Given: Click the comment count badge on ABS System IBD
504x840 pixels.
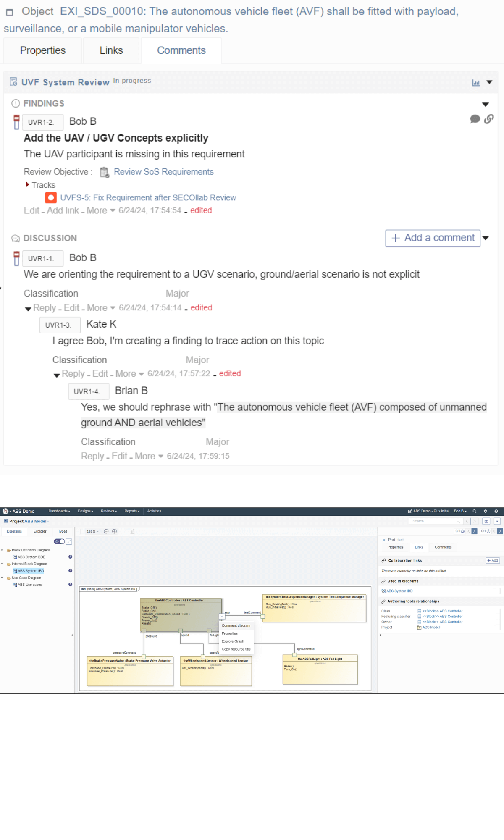Looking at the screenshot, I should tap(70, 571).
